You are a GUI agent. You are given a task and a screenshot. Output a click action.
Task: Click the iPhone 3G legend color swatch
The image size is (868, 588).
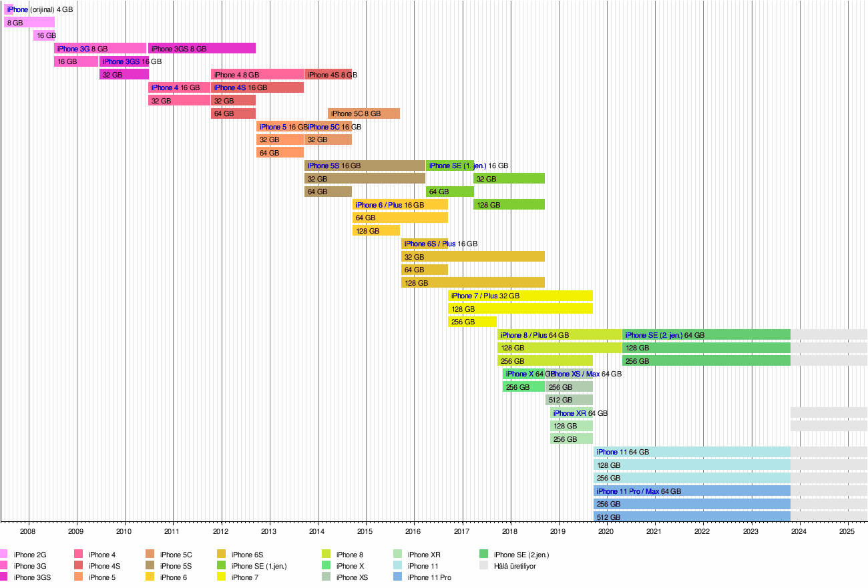(4, 567)
